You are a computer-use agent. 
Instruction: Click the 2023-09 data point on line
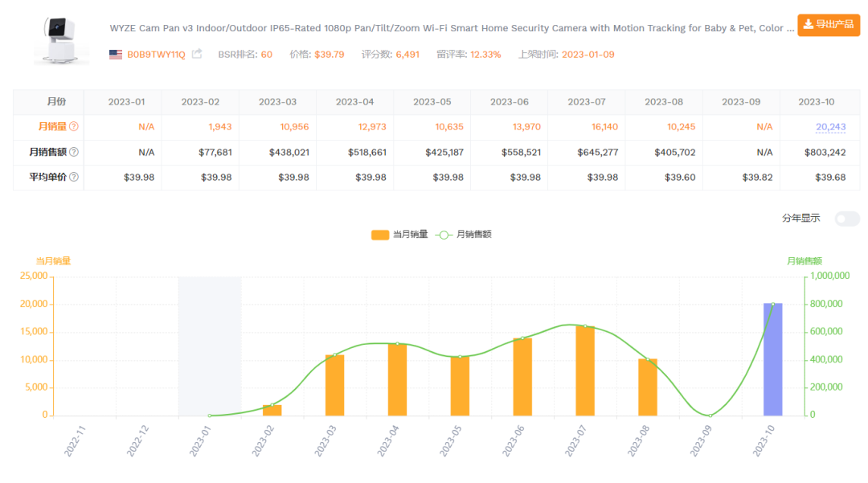pos(710,415)
